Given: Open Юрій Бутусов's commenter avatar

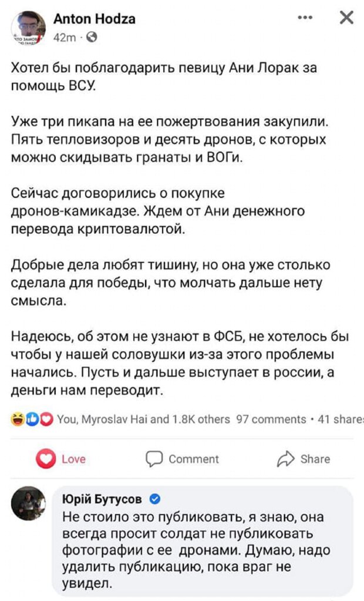Looking at the screenshot, I should (x=28, y=505).
